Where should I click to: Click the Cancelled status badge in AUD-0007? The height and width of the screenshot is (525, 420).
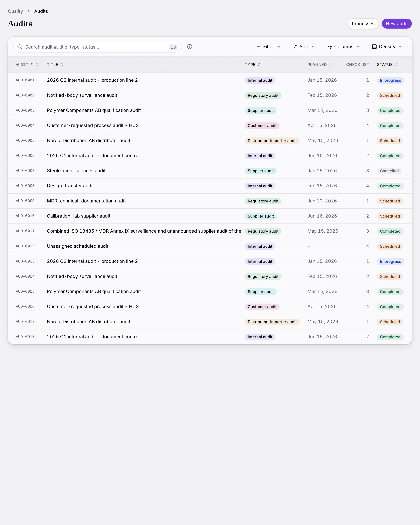pyautogui.click(x=389, y=171)
